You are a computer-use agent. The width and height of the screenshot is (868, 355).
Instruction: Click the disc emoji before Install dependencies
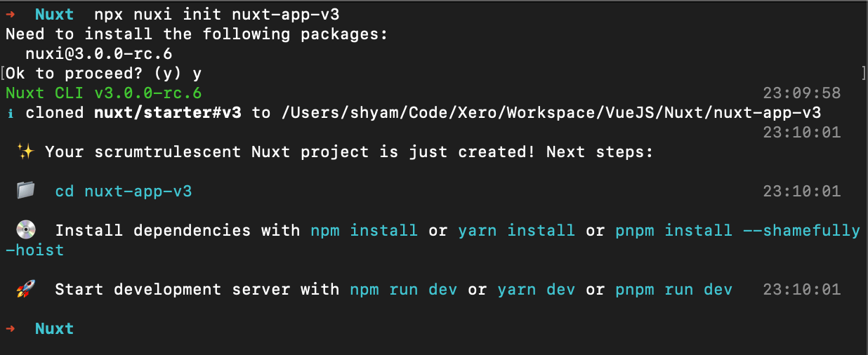tap(25, 229)
